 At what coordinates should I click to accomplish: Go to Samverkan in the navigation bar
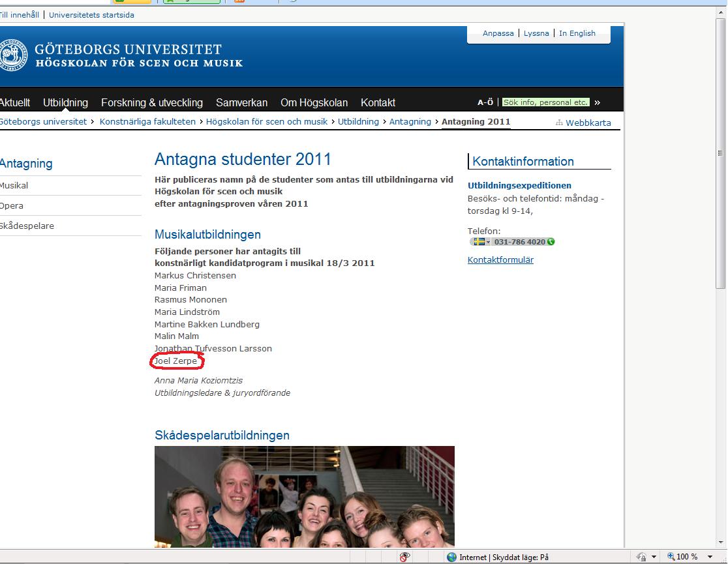[x=241, y=102]
